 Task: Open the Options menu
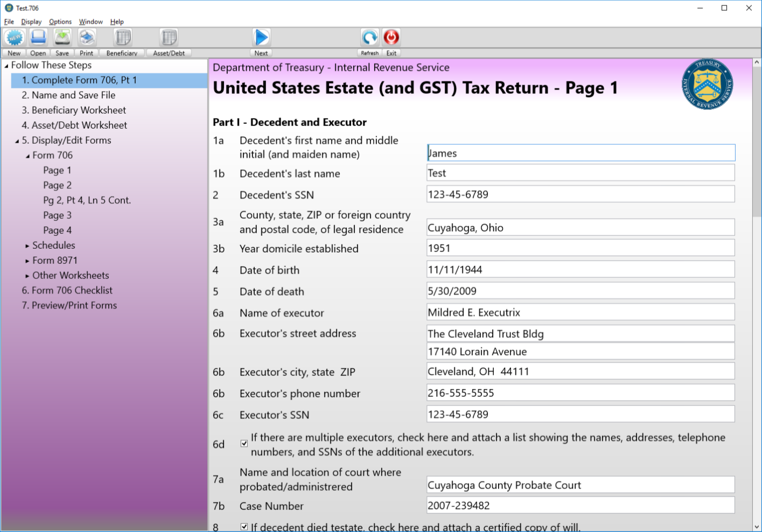pos(60,22)
